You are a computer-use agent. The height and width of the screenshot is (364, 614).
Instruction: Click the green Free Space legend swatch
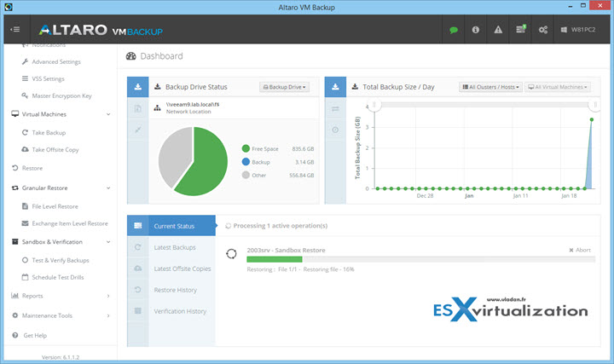pyautogui.click(x=246, y=148)
